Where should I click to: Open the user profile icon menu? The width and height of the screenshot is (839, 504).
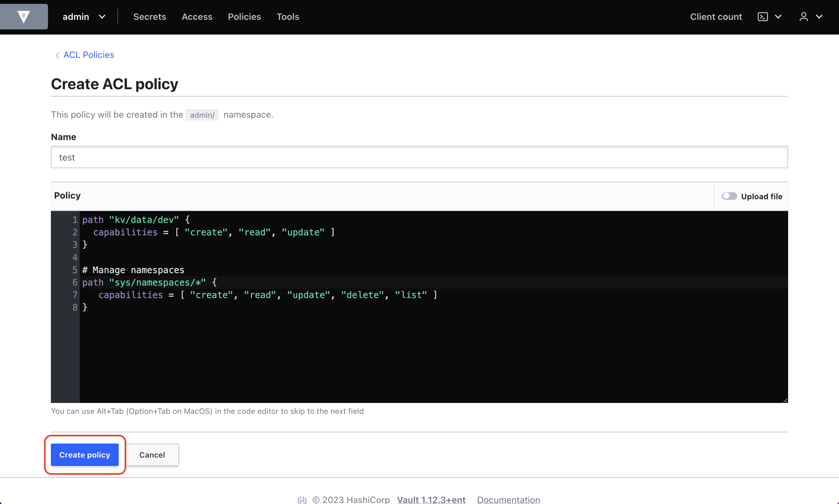point(803,17)
